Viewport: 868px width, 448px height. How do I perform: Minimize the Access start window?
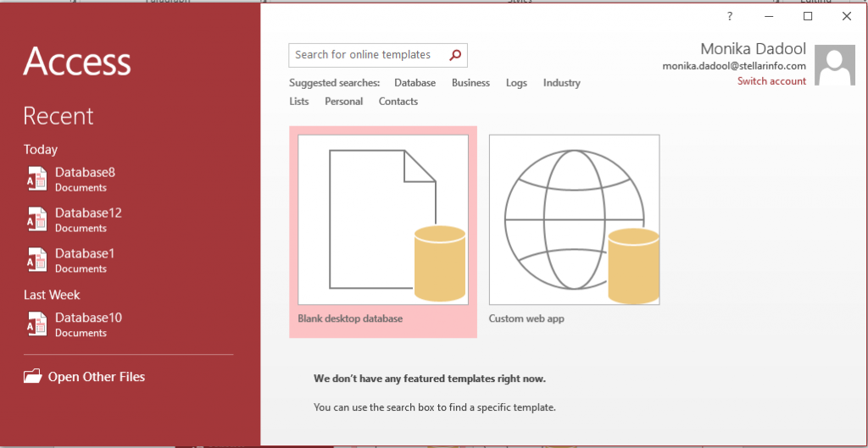pos(769,16)
